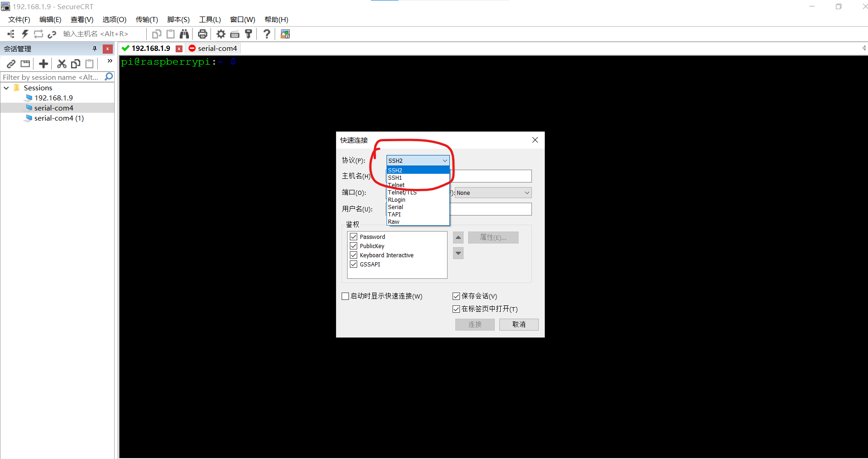Click the Paste icon in session manager

click(x=89, y=64)
